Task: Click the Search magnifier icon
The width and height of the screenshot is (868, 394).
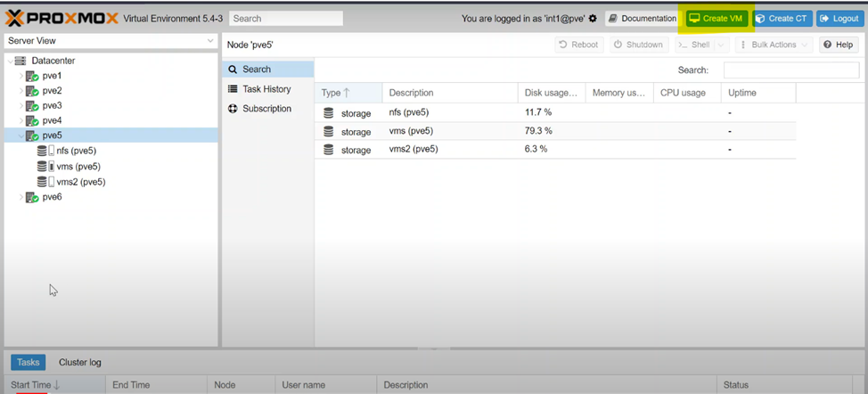Action: click(233, 70)
